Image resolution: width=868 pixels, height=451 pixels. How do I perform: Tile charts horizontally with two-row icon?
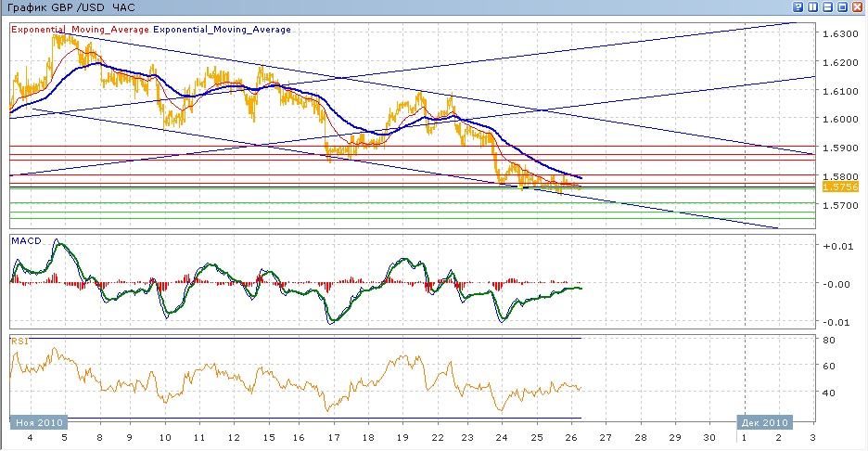tap(827, 7)
